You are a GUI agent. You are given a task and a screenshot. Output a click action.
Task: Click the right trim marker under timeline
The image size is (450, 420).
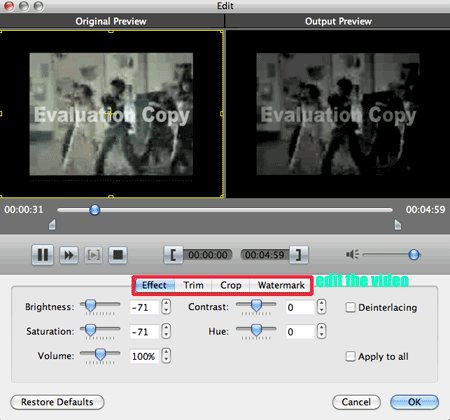398,224
